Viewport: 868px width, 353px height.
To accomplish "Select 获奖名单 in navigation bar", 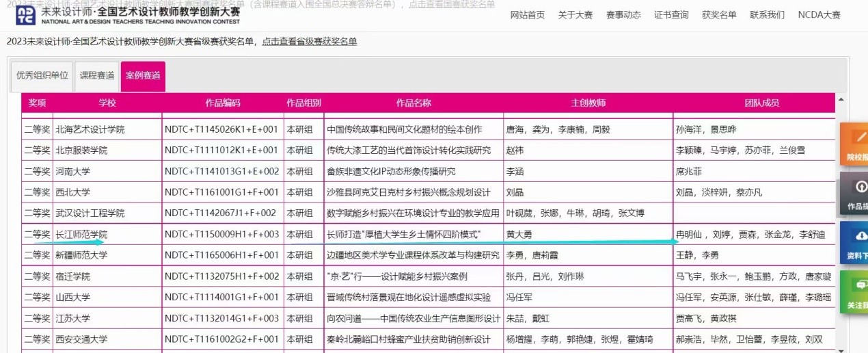I will coord(719,15).
